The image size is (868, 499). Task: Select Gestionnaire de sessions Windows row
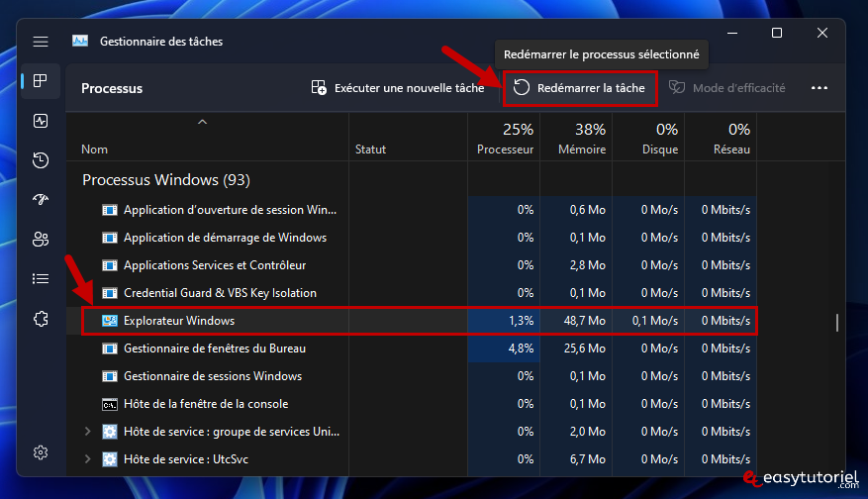point(411,376)
